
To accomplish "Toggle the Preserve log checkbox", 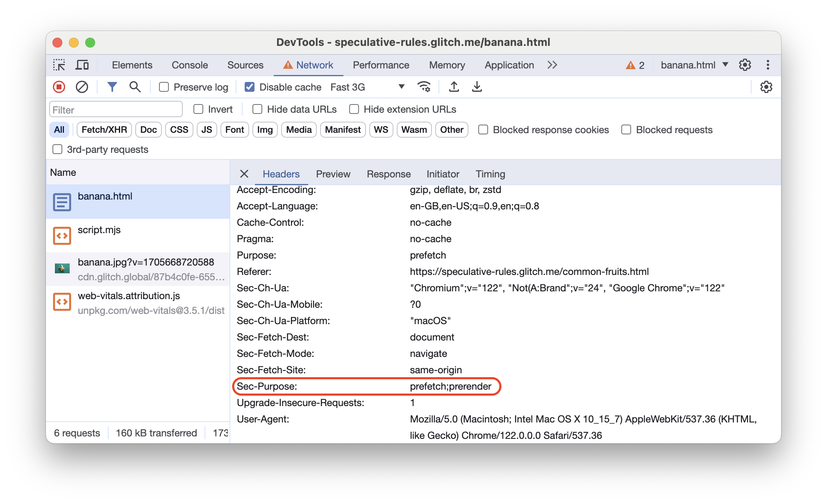I will click(164, 87).
